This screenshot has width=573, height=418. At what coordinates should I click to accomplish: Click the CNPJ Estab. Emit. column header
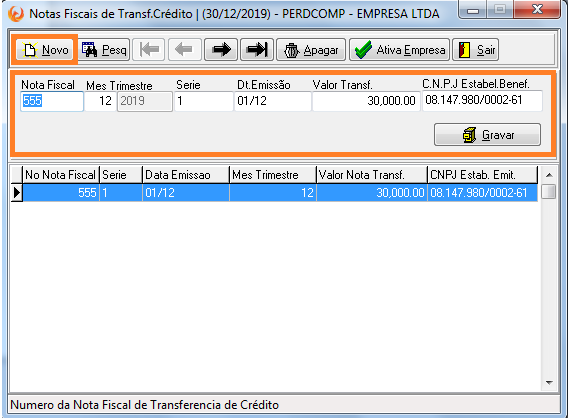[482, 175]
